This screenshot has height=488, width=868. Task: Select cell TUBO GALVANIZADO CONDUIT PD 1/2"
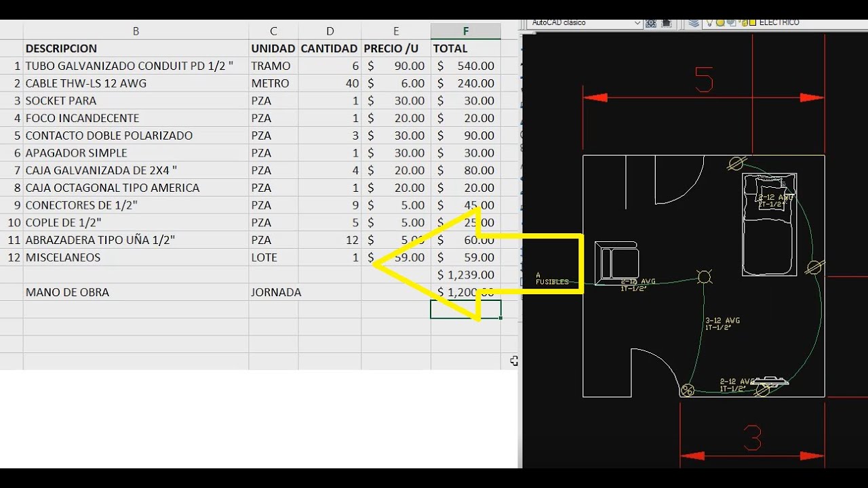(x=136, y=66)
